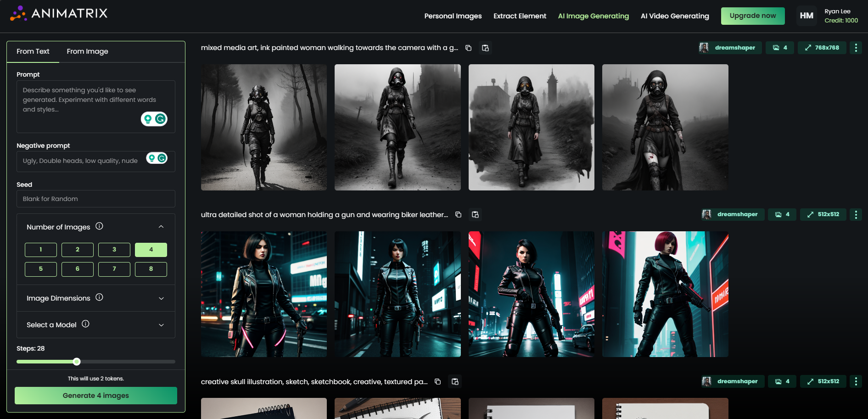Click Generate 4 images button
Screen dimensions: 868x419
[x=96, y=396]
